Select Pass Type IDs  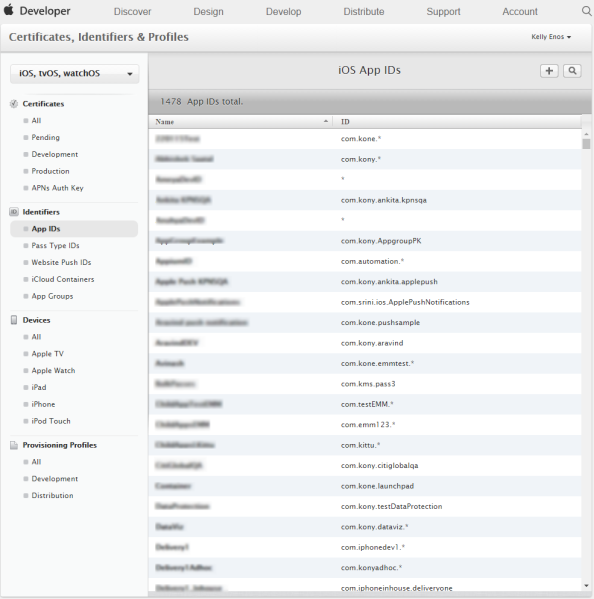[x=55, y=246]
